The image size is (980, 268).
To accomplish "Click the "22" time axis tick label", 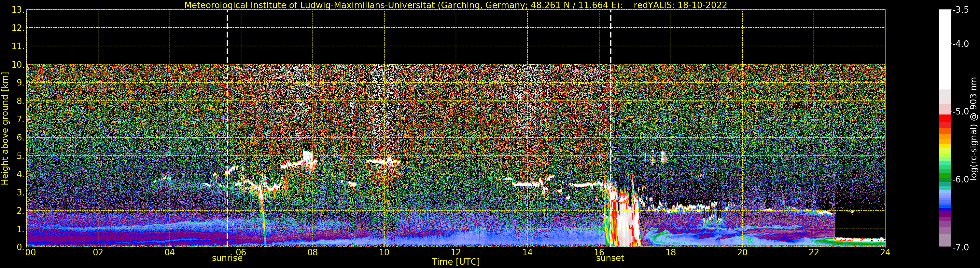I will click(814, 252).
